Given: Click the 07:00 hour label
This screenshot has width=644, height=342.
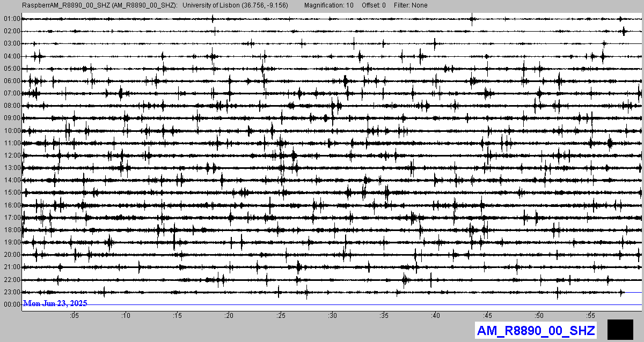Looking at the screenshot, I should pos(12,93).
